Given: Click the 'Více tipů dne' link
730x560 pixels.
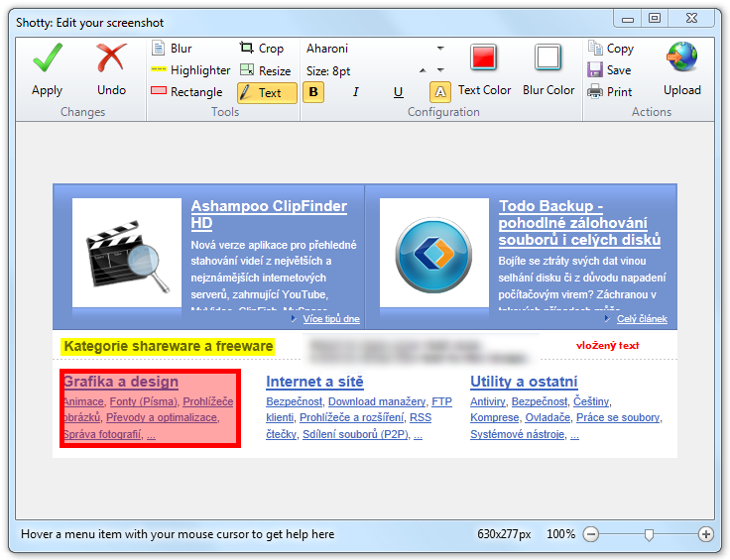Looking at the screenshot, I should click(331, 319).
